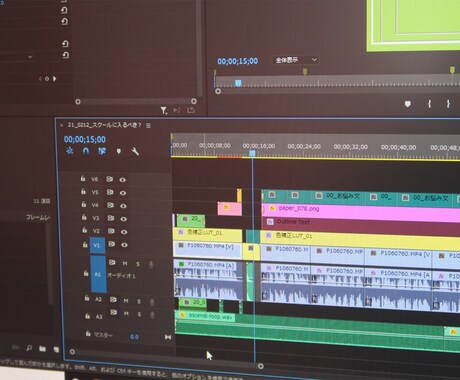The width and height of the screenshot is (460, 380).
Task: Click program monitor timecode 00;00;15;00
Action: [x=238, y=61]
